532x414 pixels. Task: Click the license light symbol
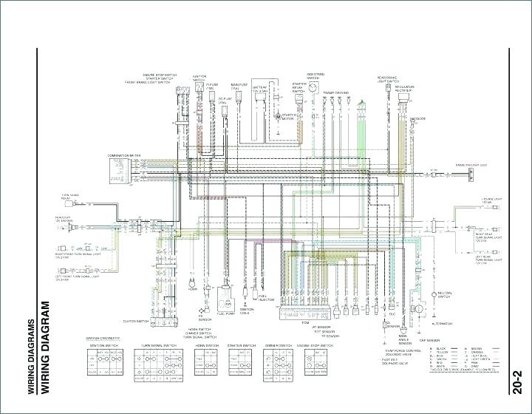(x=497, y=207)
